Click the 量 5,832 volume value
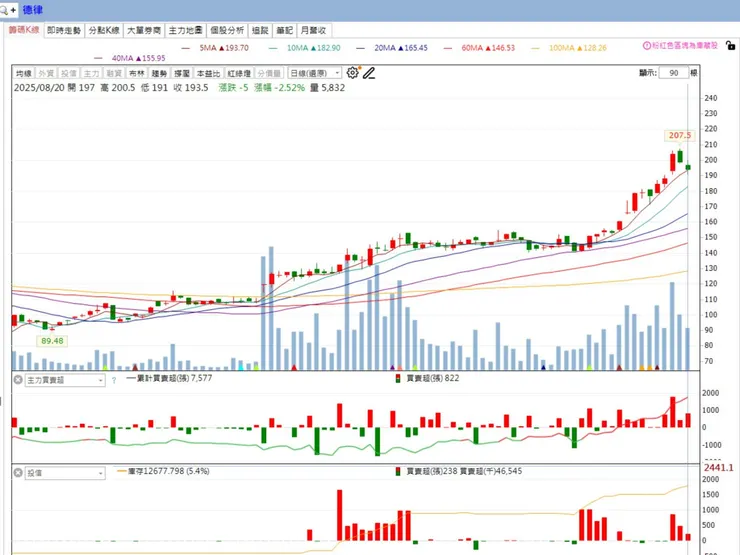The image size is (740, 555). coord(328,88)
